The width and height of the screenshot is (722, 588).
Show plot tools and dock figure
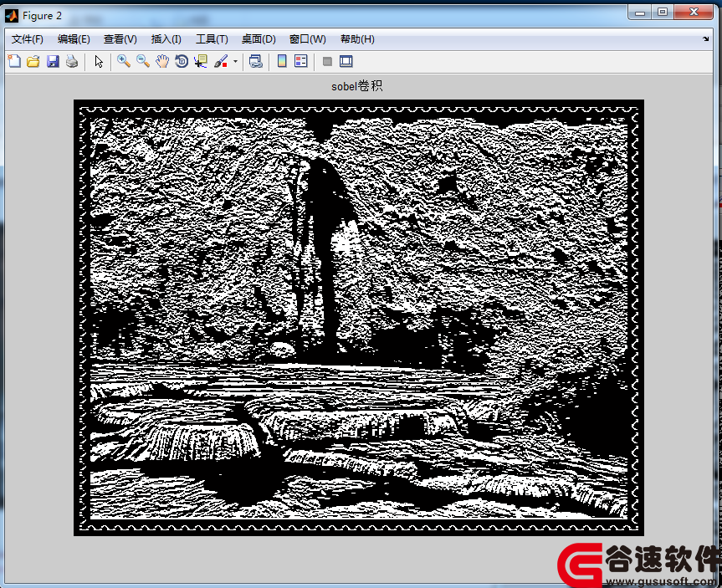click(x=346, y=61)
